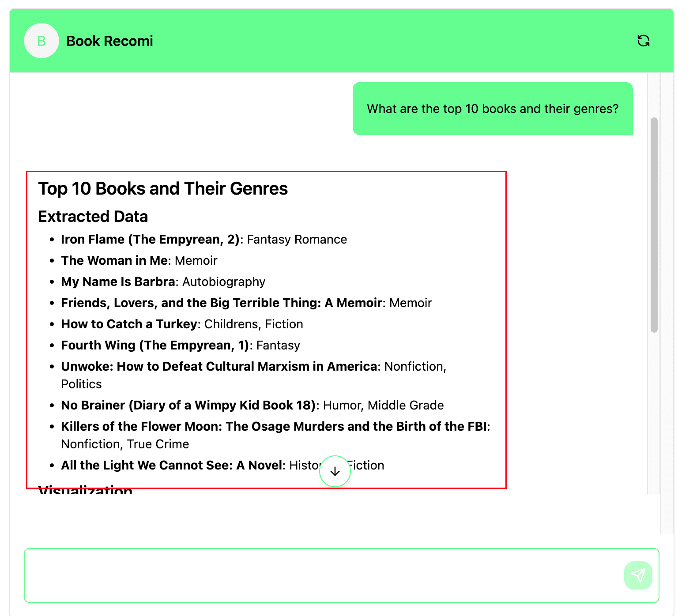Click My Name Is Barbra list item

pyautogui.click(x=163, y=282)
